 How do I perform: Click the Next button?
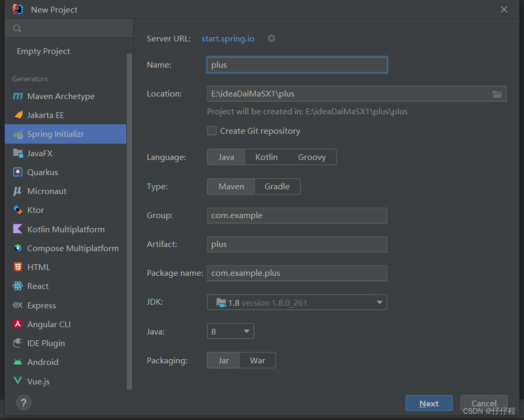[x=429, y=403]
